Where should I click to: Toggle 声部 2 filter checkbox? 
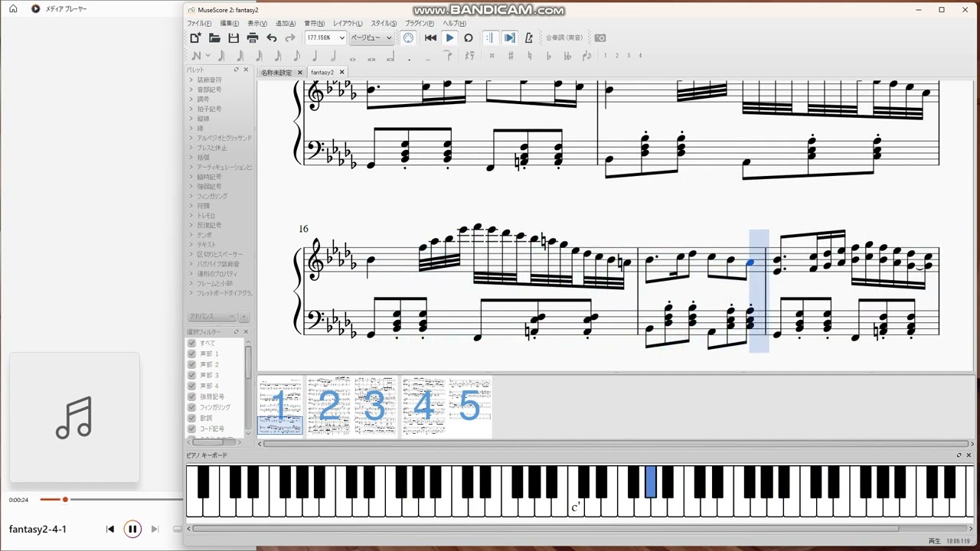tap(192, 364)
